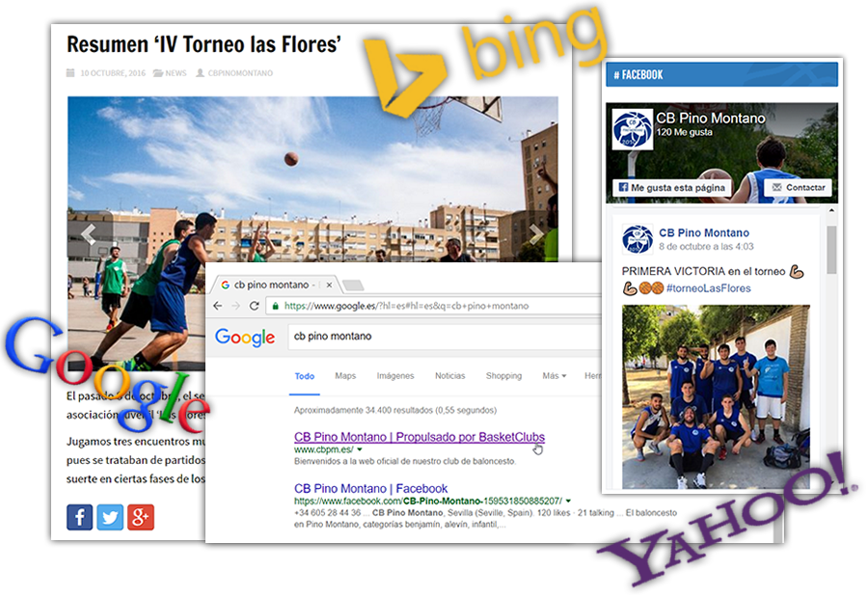
Task: Click the browser address bar URL
Action: coord(406,306)
